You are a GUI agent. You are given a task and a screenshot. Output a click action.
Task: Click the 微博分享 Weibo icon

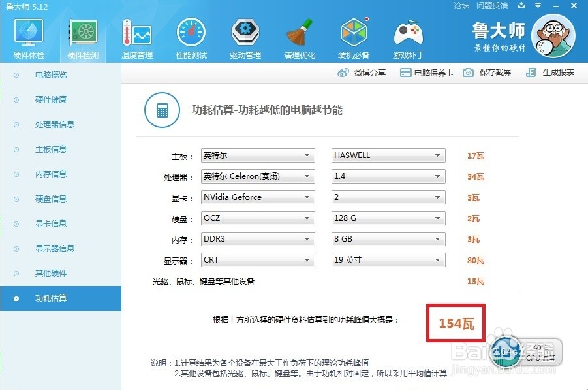point(343,73)
